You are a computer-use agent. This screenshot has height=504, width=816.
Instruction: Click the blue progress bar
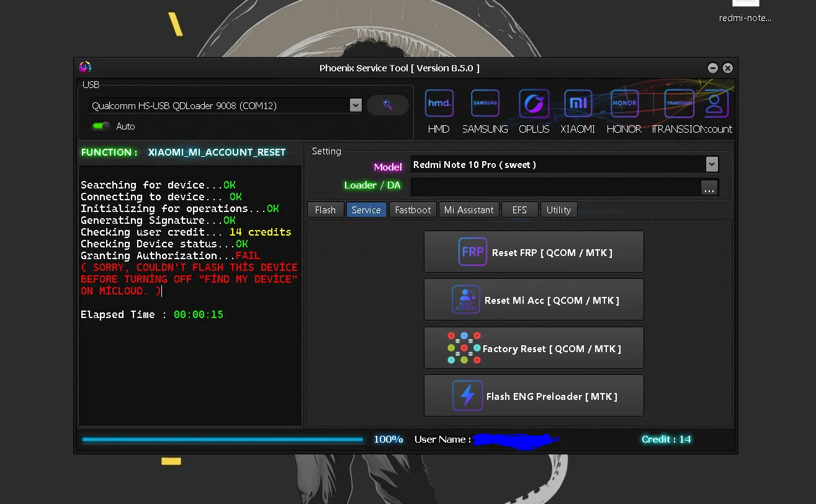222,440
